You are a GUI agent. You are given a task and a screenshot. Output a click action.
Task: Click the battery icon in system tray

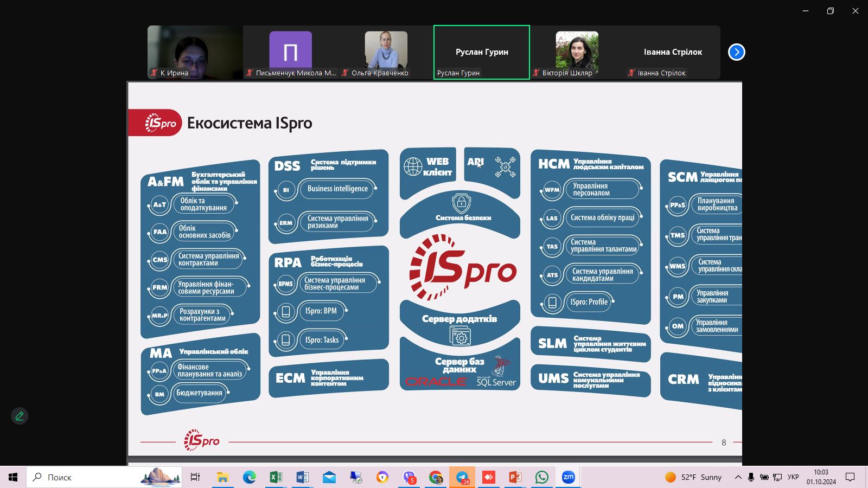click(764, 477)
